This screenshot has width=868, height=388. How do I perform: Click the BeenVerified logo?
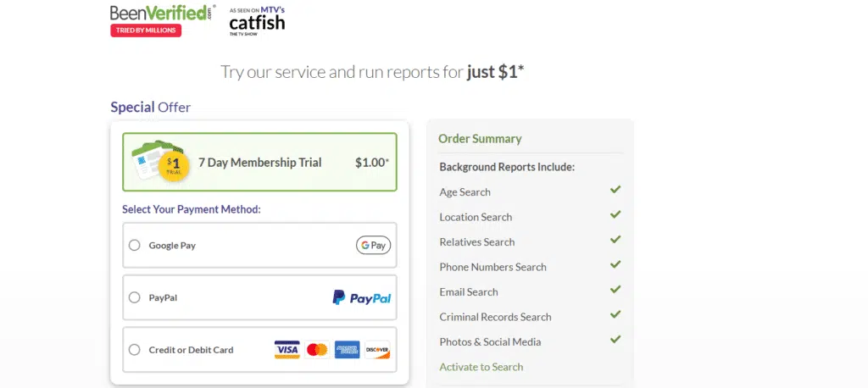162,13
